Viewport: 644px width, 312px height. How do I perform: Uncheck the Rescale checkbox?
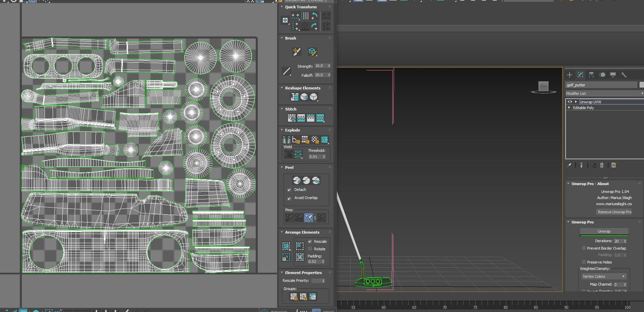pyautogui.click(x=310, y=241)
